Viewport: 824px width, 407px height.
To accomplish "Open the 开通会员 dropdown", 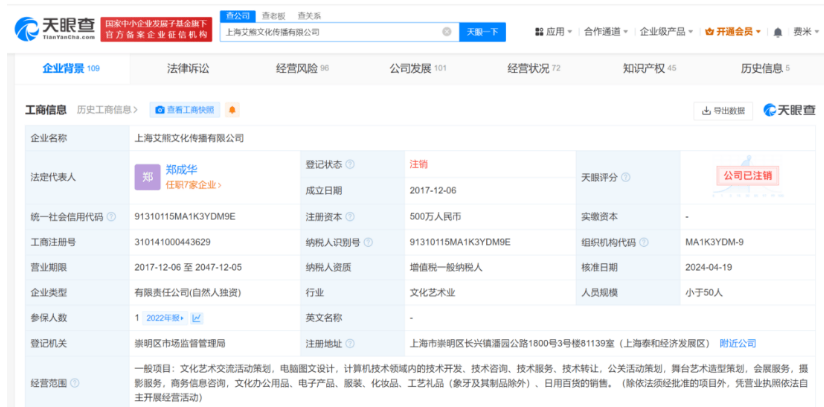I will tap(733, 32).
